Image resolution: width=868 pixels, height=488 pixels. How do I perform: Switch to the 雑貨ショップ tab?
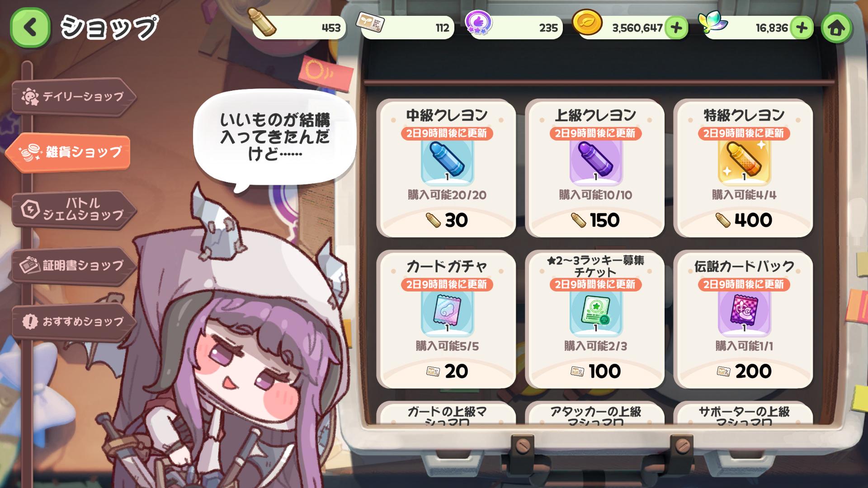coord(69,152)
